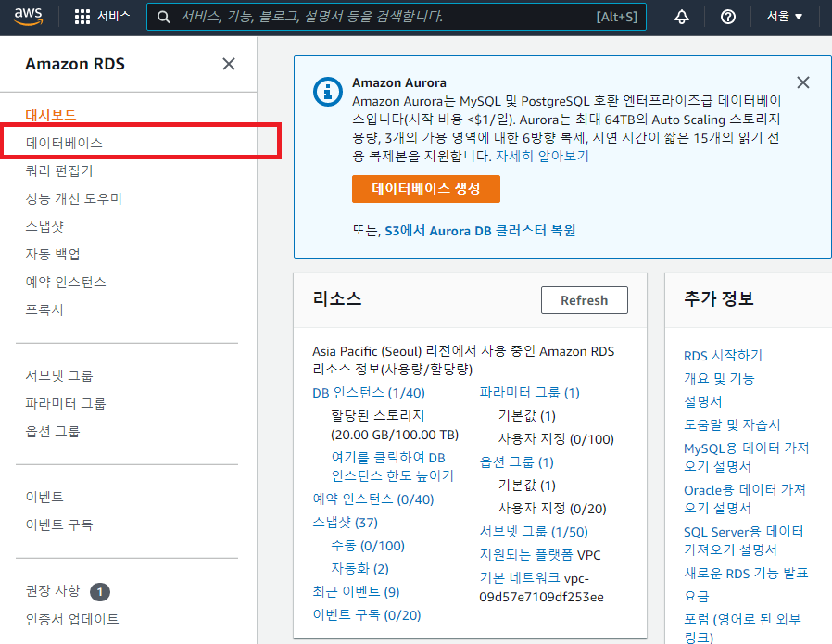Open the 스냅샷 (37) link
The height and width of the screenshot is (644, 832).
pos(345,523)
